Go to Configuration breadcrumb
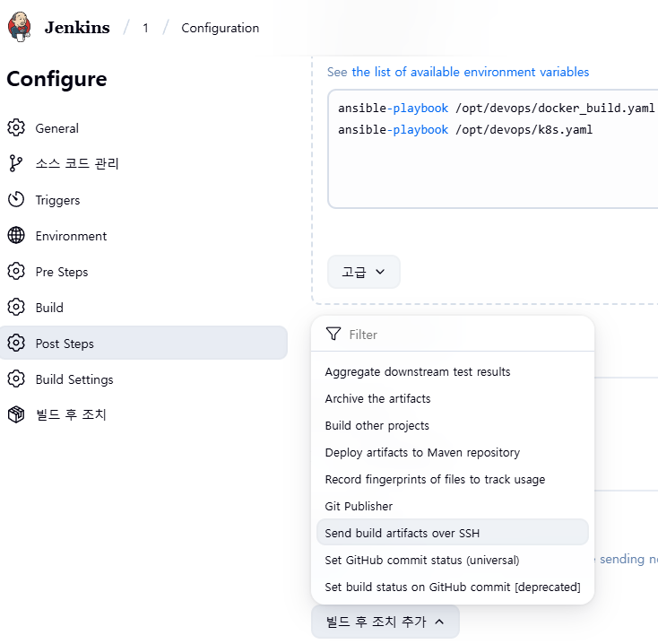 [220, 28]
